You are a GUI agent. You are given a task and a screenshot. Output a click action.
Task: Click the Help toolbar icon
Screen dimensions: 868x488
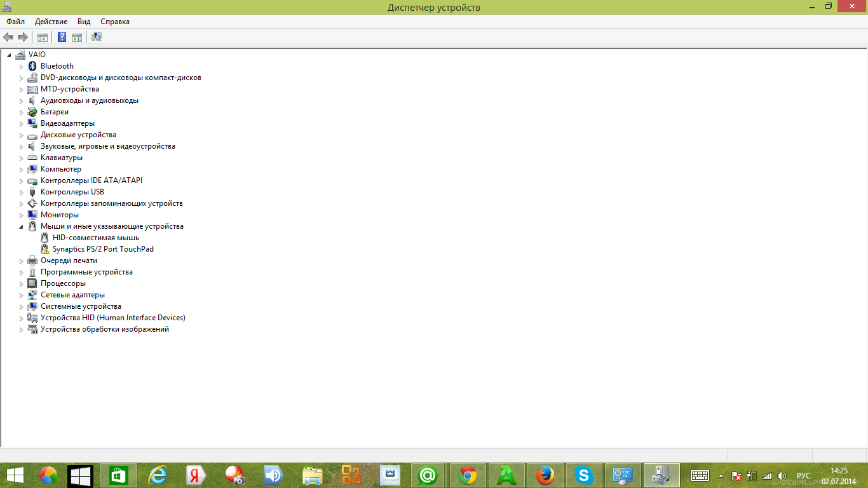click(62, 37)
